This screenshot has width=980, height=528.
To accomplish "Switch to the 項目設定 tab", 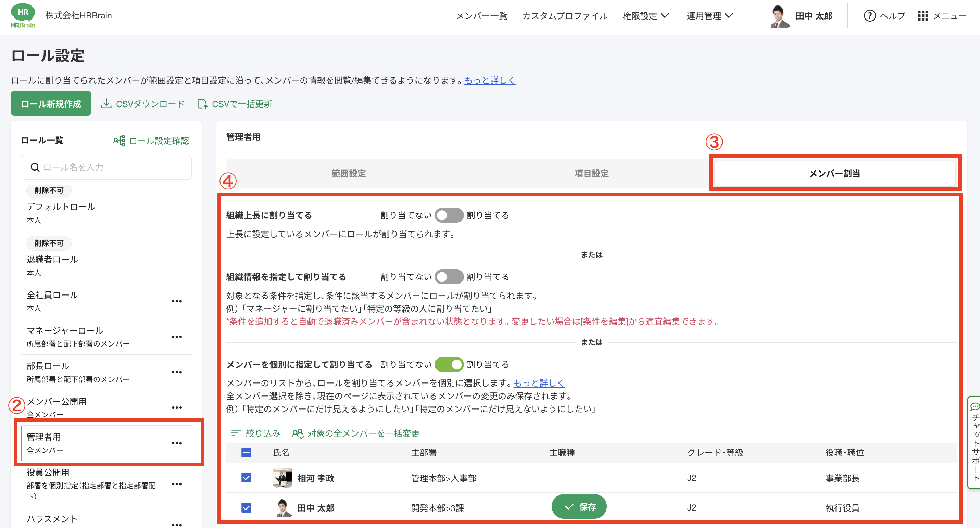I will (x=591, y=174).
